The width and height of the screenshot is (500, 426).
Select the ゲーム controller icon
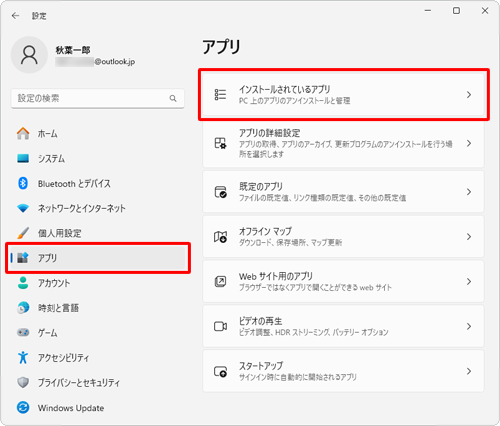[x=23, y=332]
